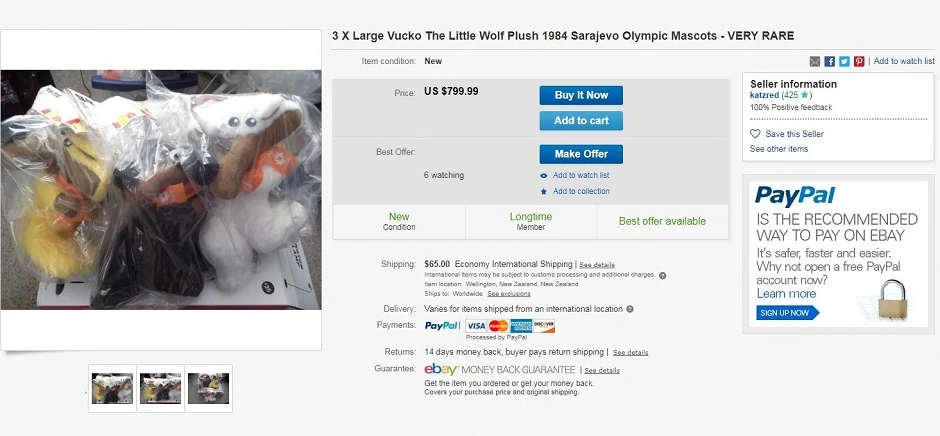Click the Make Offer button
The width and height of the screenshot is (940, 436).
tap(581, 154)
